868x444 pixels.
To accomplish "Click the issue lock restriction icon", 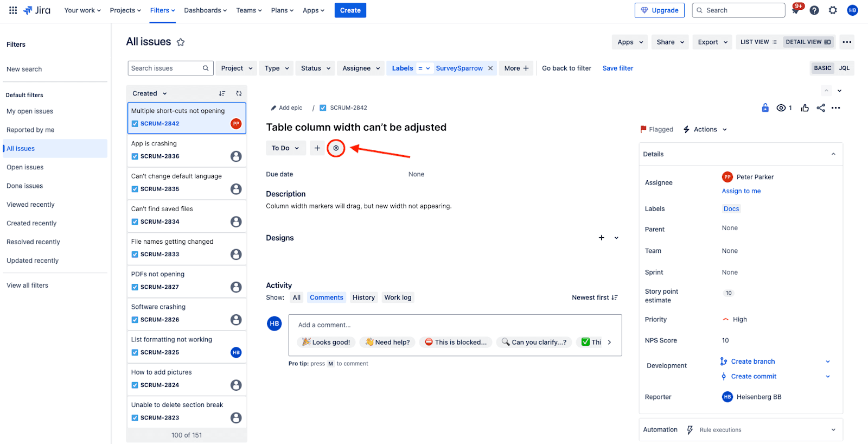I will [765, 108].
